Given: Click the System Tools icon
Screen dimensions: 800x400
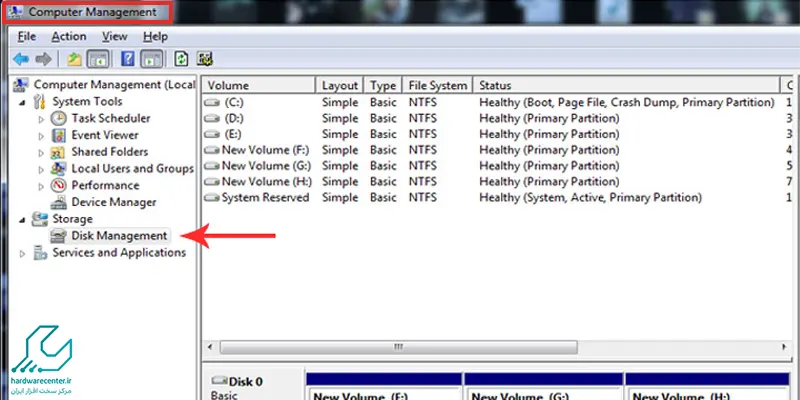Looking at the screenshot, I should [x=40, y=102].
